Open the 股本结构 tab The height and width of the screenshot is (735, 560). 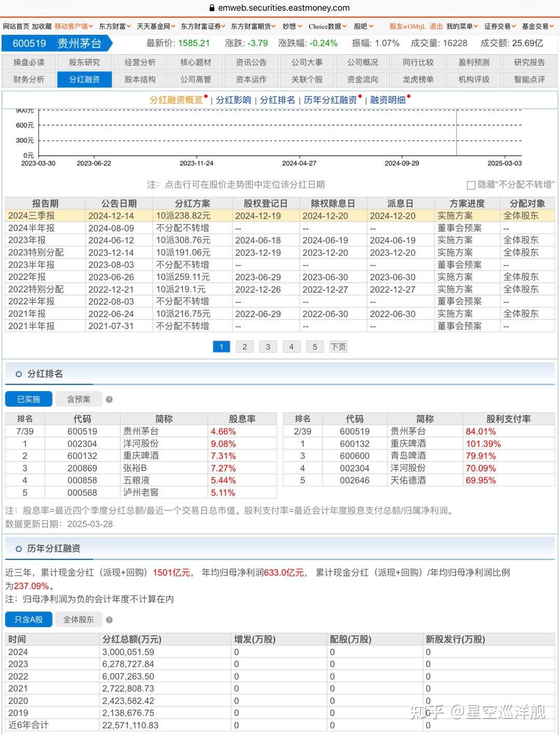pyautogui.click(x=140, y=79)
